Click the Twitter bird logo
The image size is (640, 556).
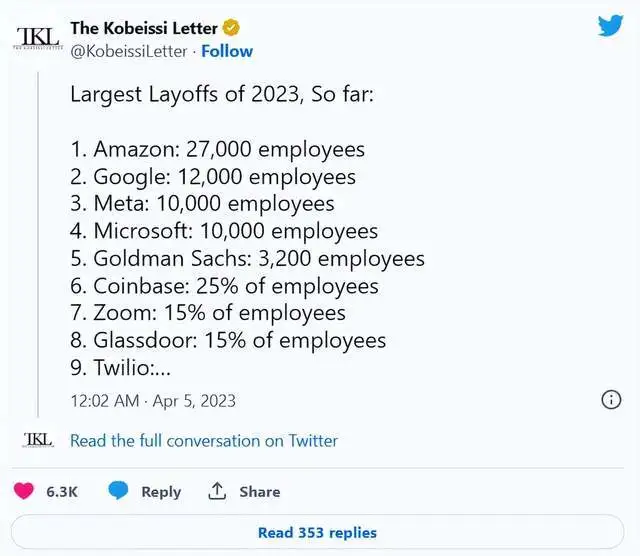pyautogui.click(x=610, y=26)
